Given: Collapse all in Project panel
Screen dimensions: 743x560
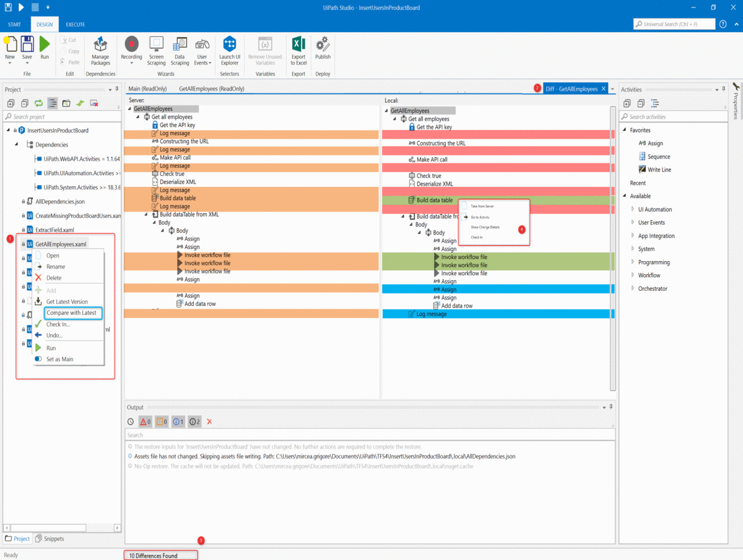Looking at the screenshot, I should (x=25, y=103).
